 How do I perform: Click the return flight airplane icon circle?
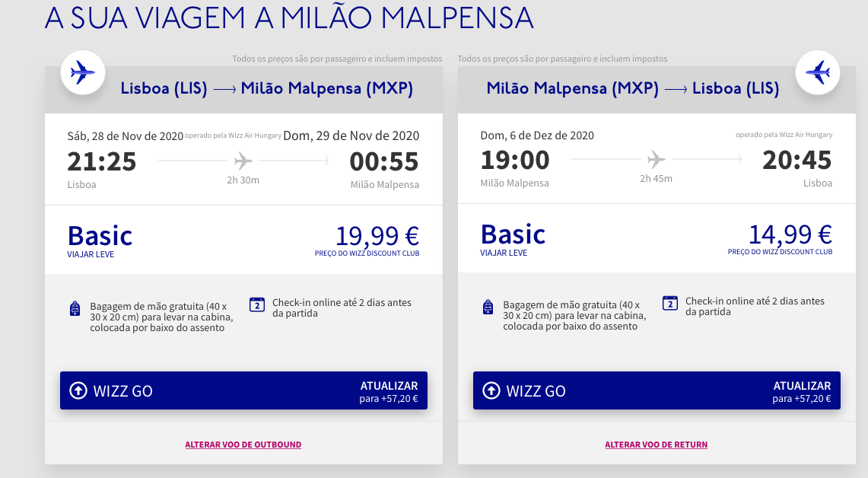coord(818,72)
